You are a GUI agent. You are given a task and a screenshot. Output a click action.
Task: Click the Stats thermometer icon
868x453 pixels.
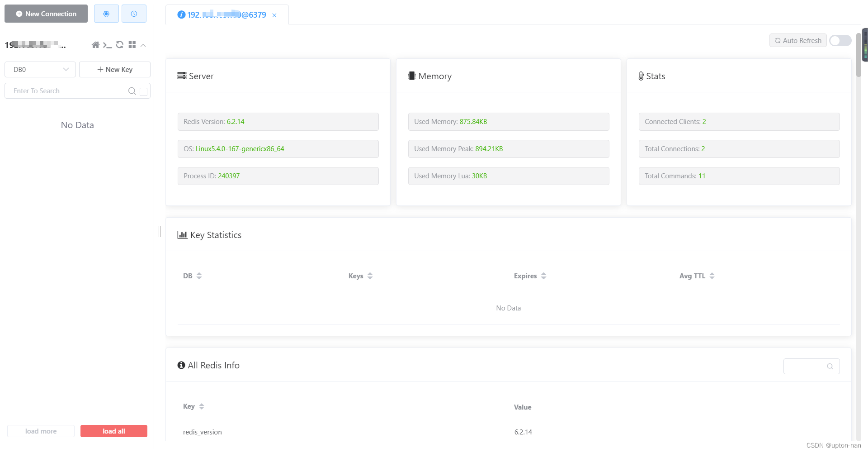[x=641, y=76]
